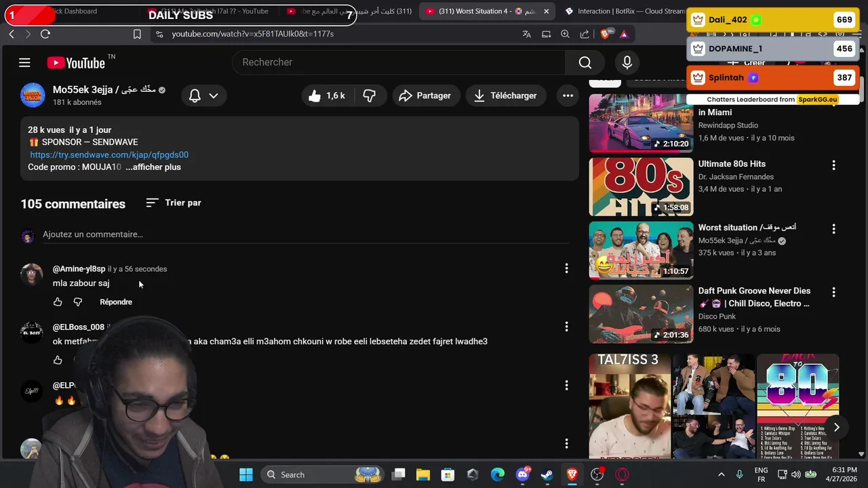Image resolution: width=868 pixels, height=488 pixels.
Task: Start voice search with the microphone
Action: click(627, 62)
